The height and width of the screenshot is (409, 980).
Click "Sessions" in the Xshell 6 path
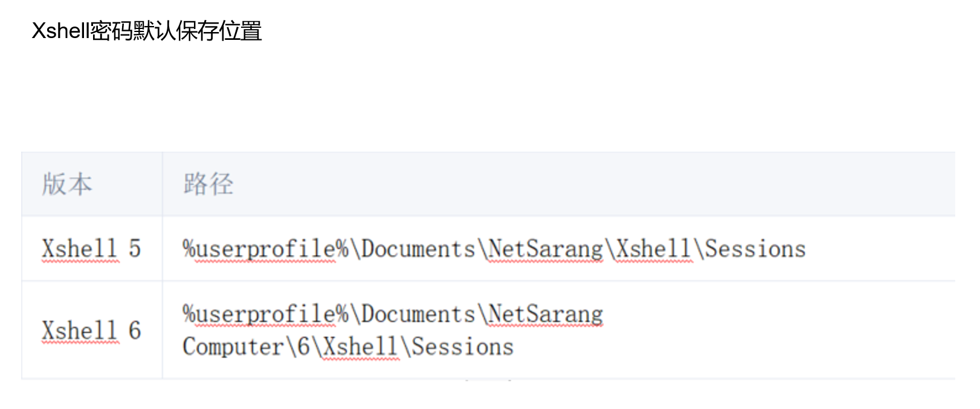pyautogui.click(x=463, y=347)
